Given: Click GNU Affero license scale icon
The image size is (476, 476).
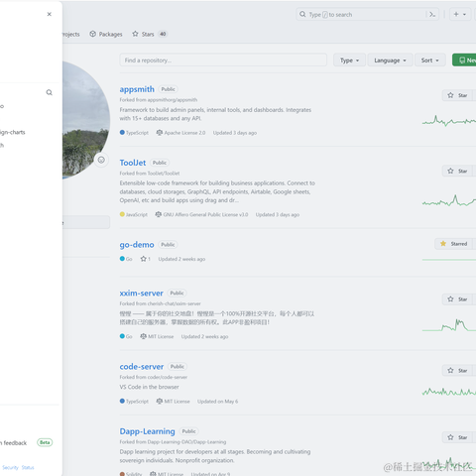Looking at the screenshot, I should (159, 214).
